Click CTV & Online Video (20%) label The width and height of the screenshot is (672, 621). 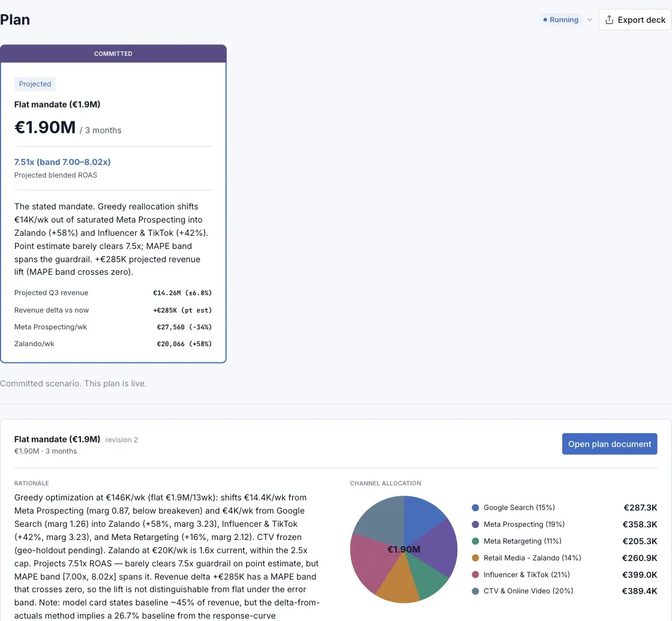pyautogui.click(x=529, y=590)
